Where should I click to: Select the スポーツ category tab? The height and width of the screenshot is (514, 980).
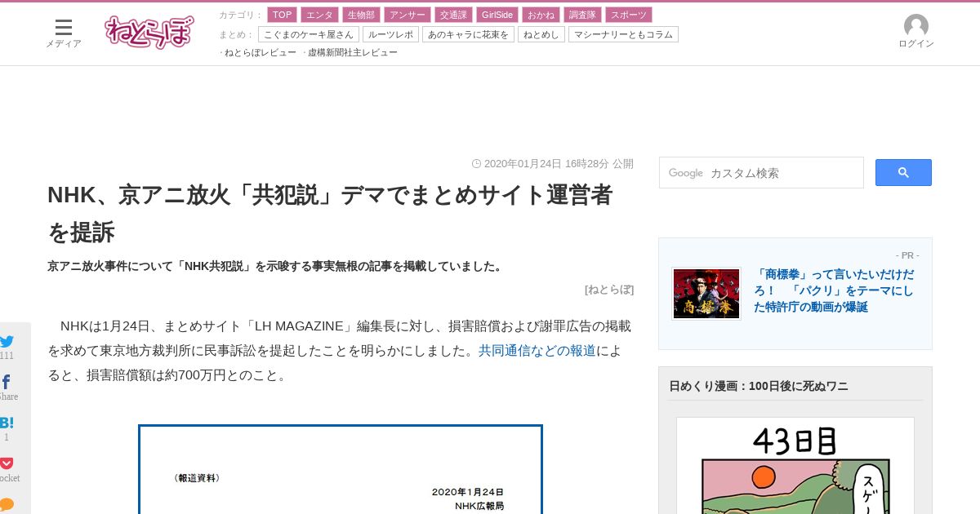tap(629, 15)
